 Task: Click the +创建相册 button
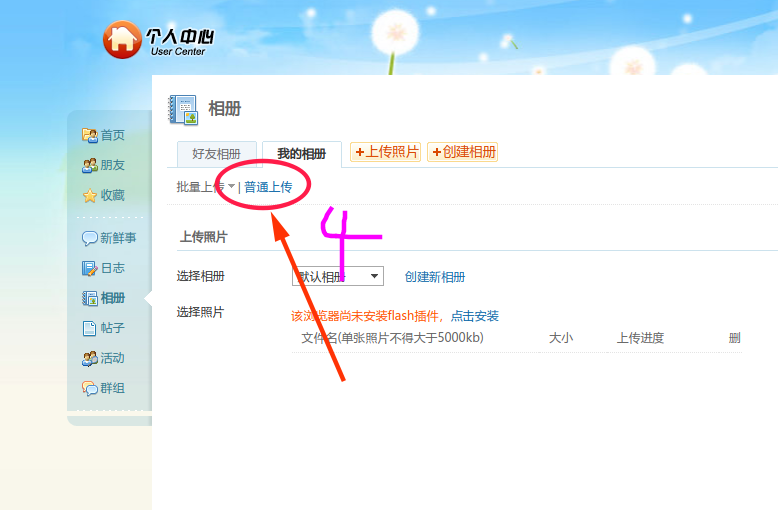pyautogui.click(x=463, y=152)
